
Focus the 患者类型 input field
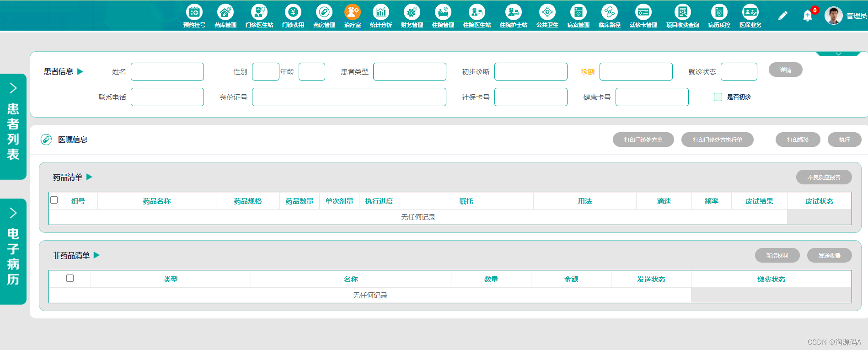coord(410,71)
